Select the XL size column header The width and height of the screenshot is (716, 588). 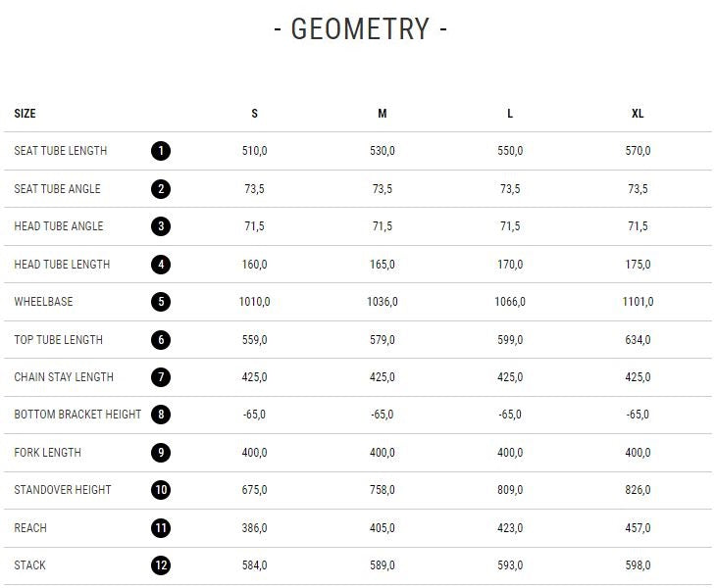tap(638, 114)
